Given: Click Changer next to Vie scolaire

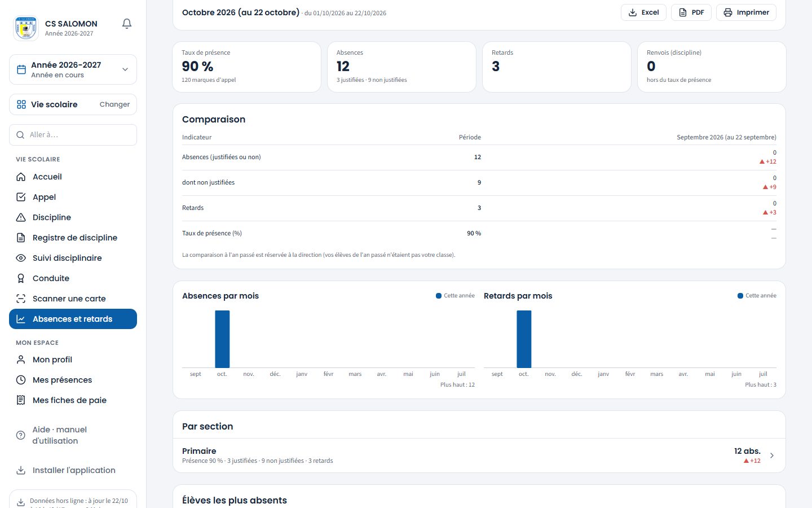Looking at the screenshot, I should tap(114, 104).
